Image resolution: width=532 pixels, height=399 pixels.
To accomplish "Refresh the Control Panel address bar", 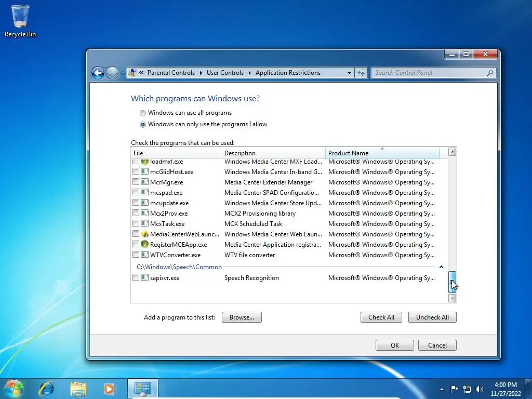I will pyautogui.click(x=361, y=73).
